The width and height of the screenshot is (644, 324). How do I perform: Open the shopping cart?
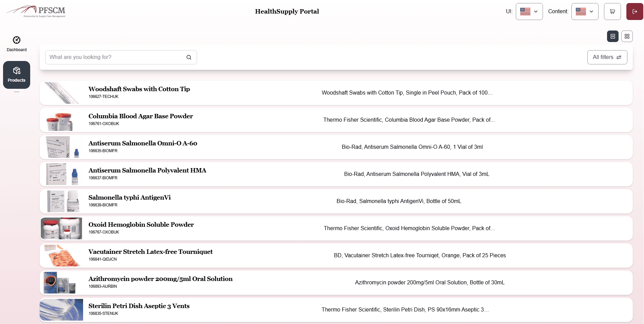click(612, 11)
